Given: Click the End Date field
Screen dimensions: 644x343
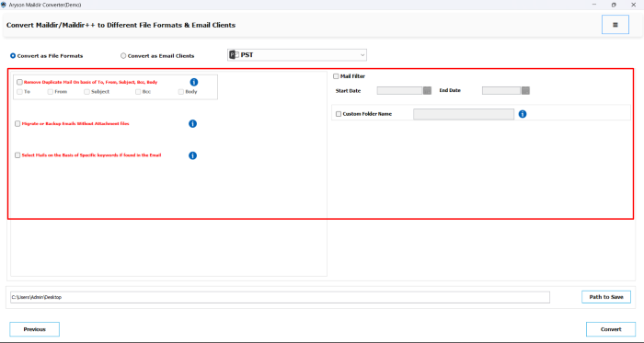Looking at the screenshot, I should (x=501, y=91).
